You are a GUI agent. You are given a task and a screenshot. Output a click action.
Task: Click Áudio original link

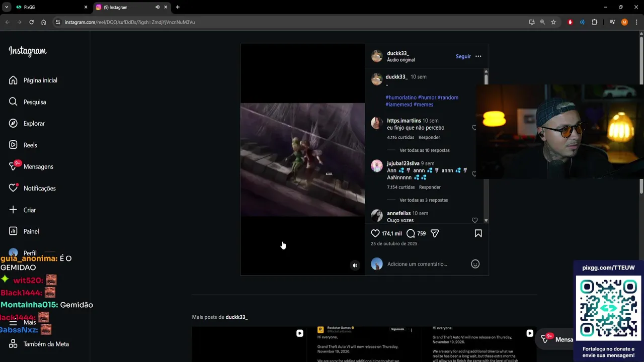401,60
